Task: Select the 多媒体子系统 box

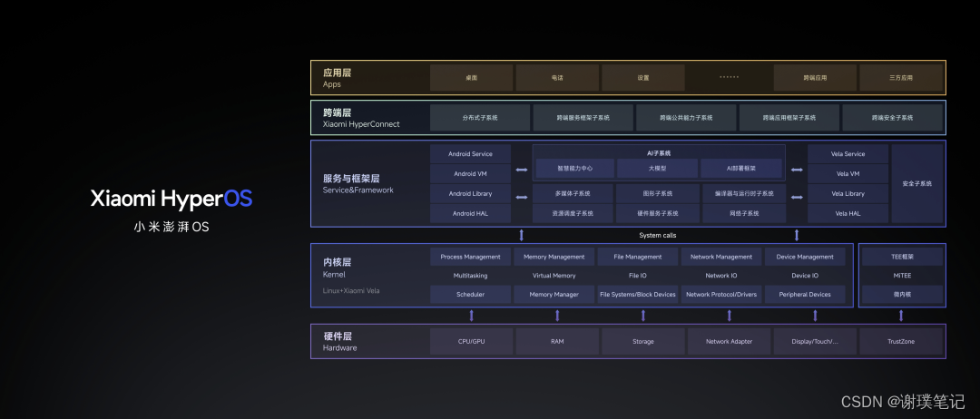Action: pos(573,193)
